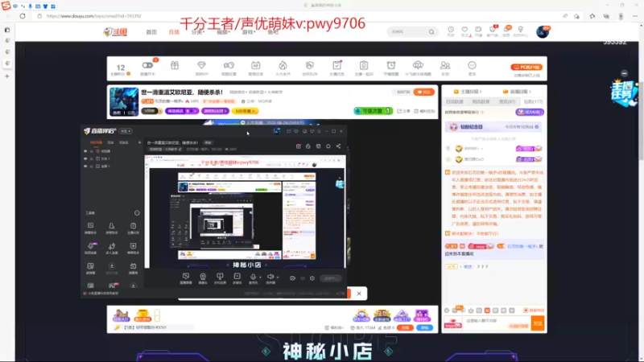Expand 主播投稿 in the right panel
This screenshot has width=644, height=362.
468,92
